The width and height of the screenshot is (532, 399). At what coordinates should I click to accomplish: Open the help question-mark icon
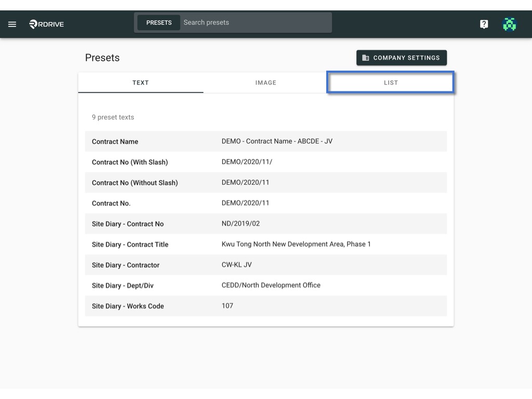click(484, 24)
